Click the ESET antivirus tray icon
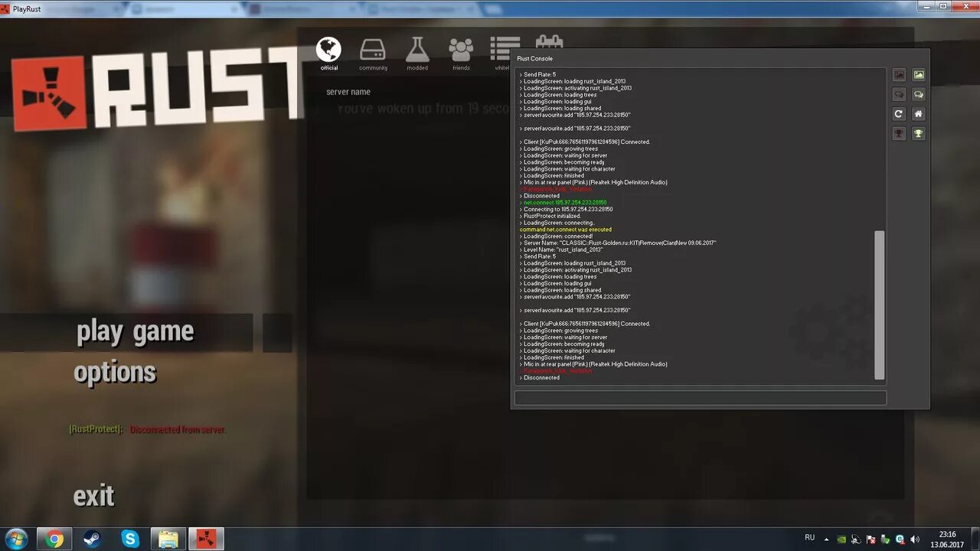 pyautogui.click(x=900, y=540)
